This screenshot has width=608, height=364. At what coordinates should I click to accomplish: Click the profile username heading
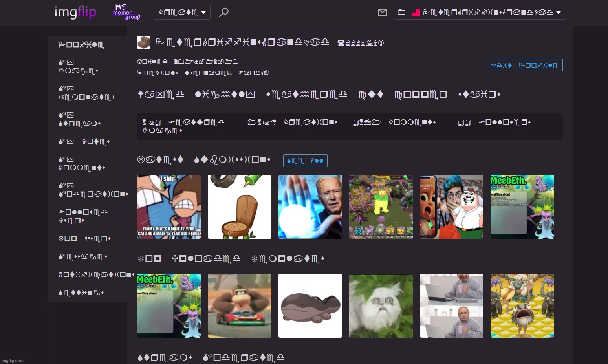[242, 42]
